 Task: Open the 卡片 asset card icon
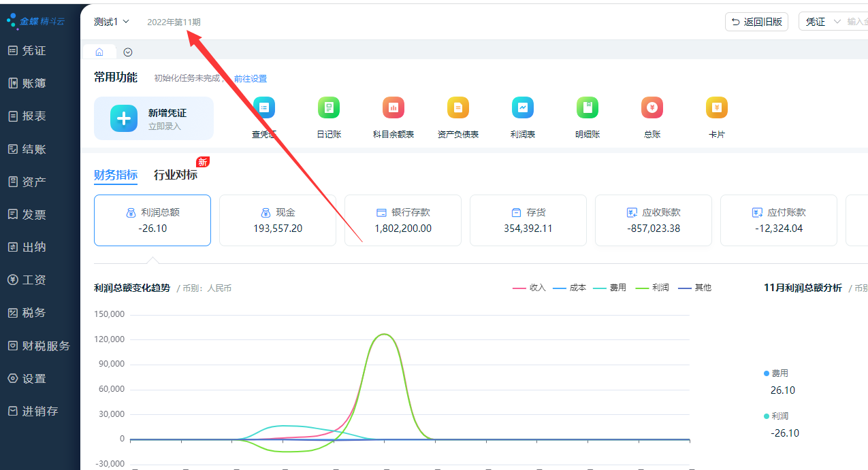pyautogui.click(x=717, y=108)
